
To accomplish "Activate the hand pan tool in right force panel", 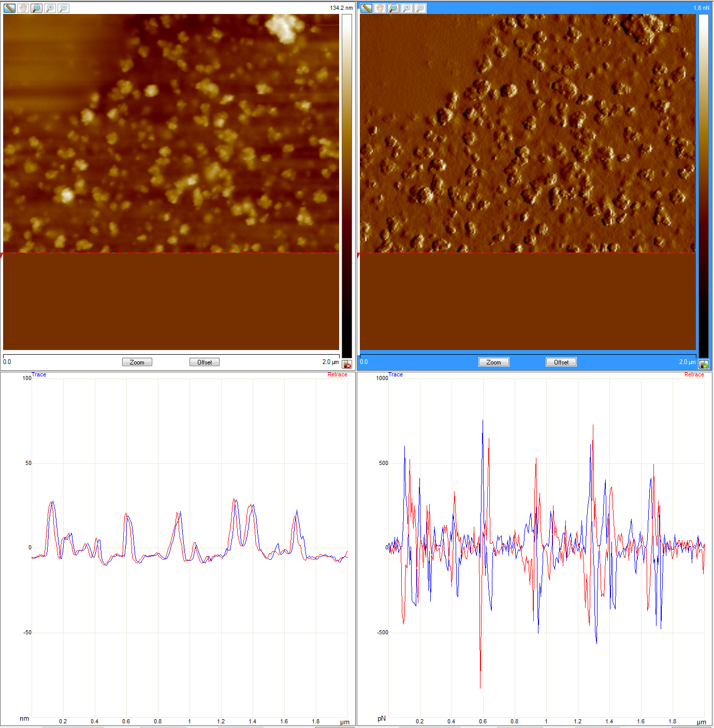I will tap(380, 8).
